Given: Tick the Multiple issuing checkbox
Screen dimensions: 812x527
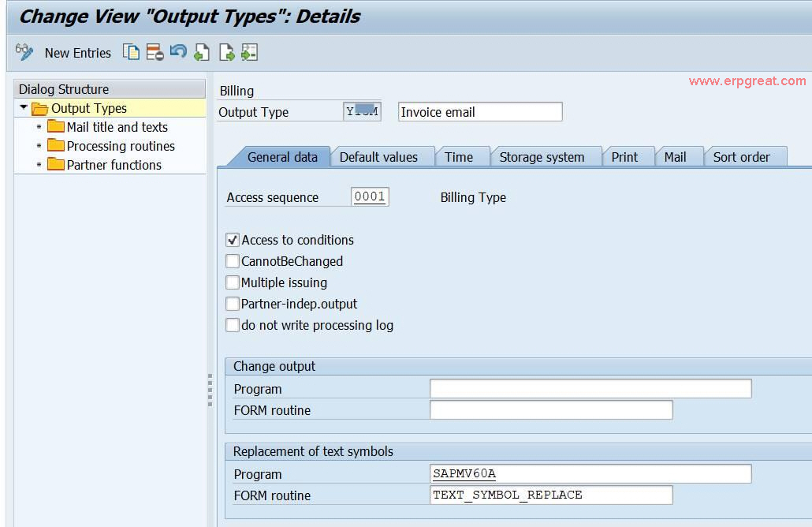Looking at the screenshot, I should [233, 282].
